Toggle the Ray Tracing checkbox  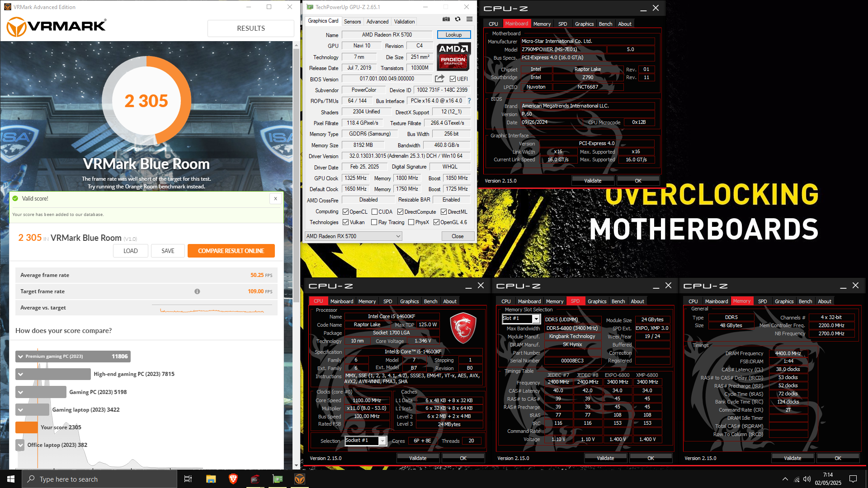[x=374, y=222]
